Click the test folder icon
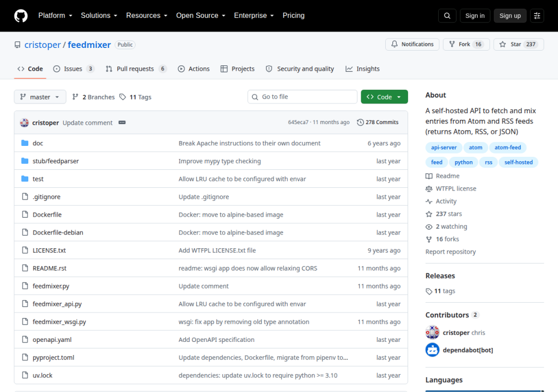Image resolution: width=558 pixels, height=392 pixels. [25, 179]
